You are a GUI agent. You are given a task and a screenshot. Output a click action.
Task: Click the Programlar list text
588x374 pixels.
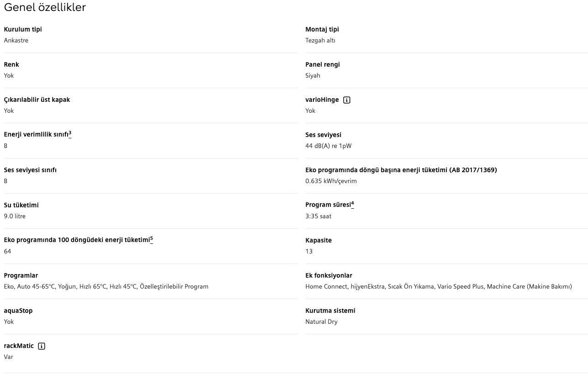106,286
